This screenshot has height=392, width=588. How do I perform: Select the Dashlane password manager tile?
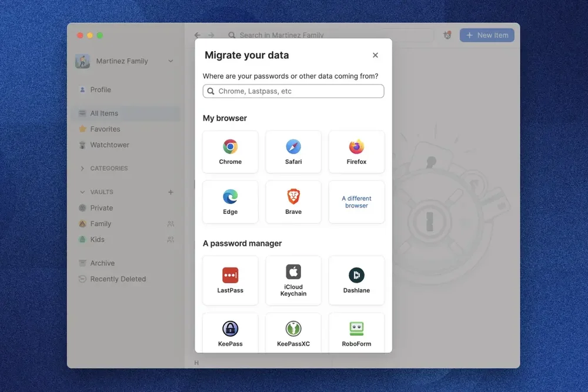tap(356, 280)
